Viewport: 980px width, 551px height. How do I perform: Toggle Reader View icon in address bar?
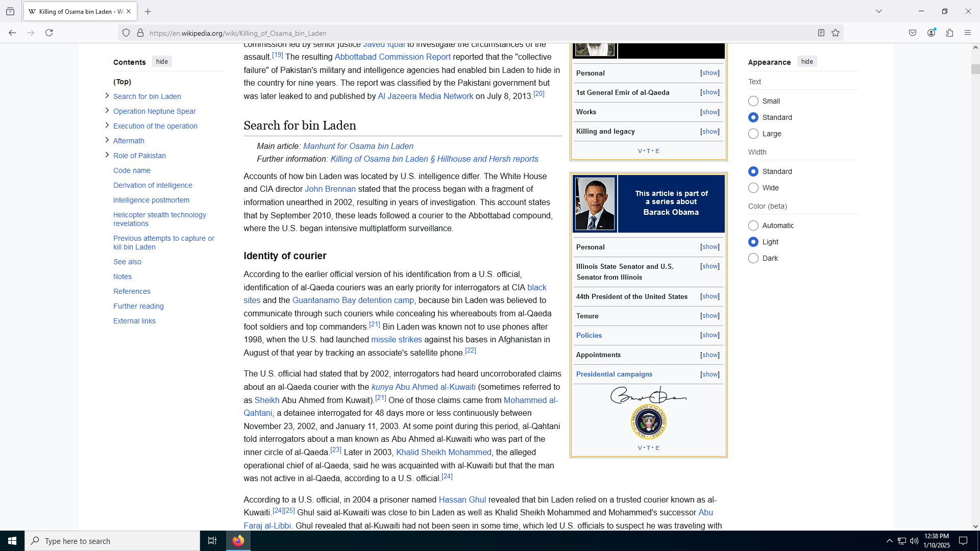pos(821,33)
